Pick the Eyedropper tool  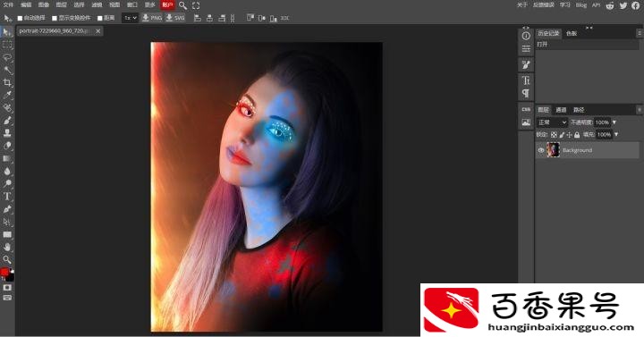click(x=7, y=96)
